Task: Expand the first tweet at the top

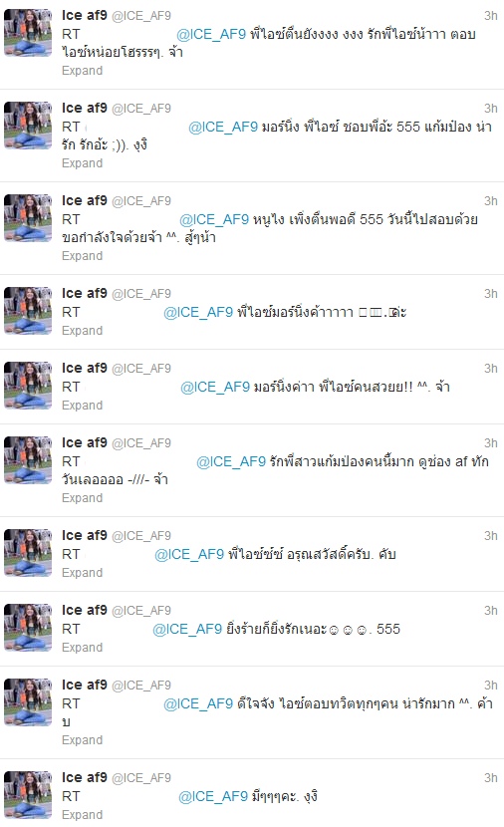Action: (82, 71)
